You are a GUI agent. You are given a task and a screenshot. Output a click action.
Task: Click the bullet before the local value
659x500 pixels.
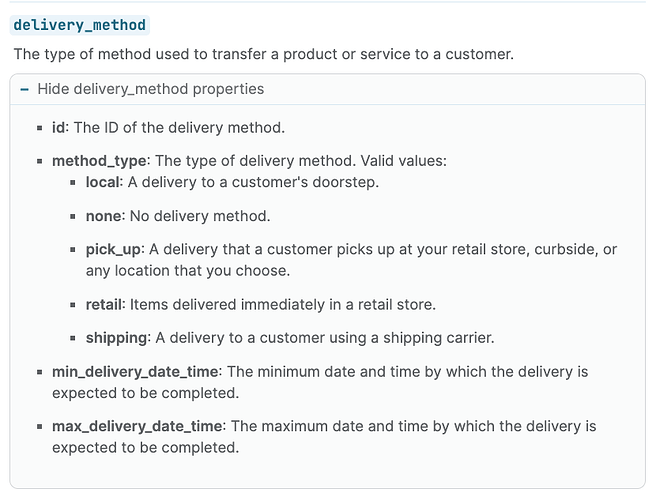point(73,183)
